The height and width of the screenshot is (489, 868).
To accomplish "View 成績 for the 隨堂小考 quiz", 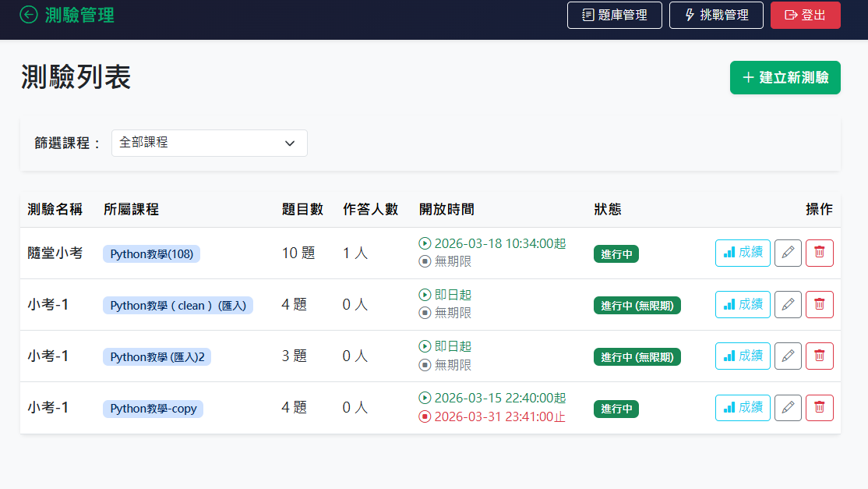I will coord(743,253).
